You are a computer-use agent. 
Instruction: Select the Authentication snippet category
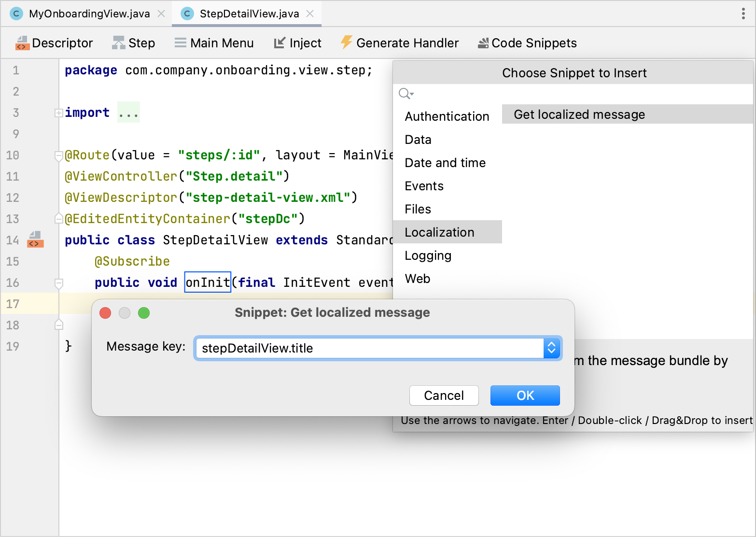pyautogui.click(x=447, y=116)
